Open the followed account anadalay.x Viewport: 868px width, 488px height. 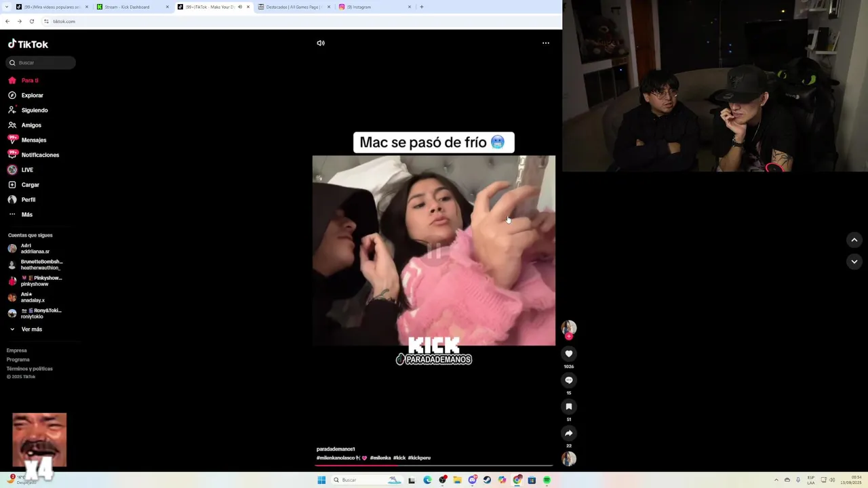[x=26, y=298]
